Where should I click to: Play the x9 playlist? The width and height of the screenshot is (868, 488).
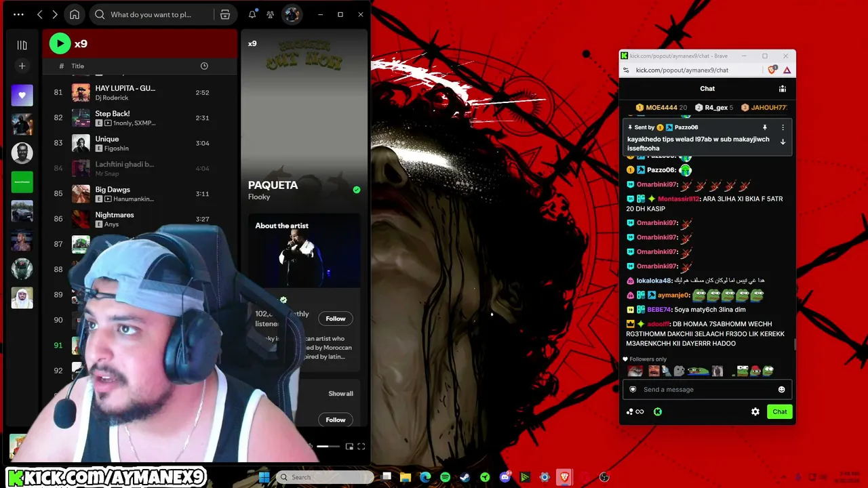click(60, 43)
